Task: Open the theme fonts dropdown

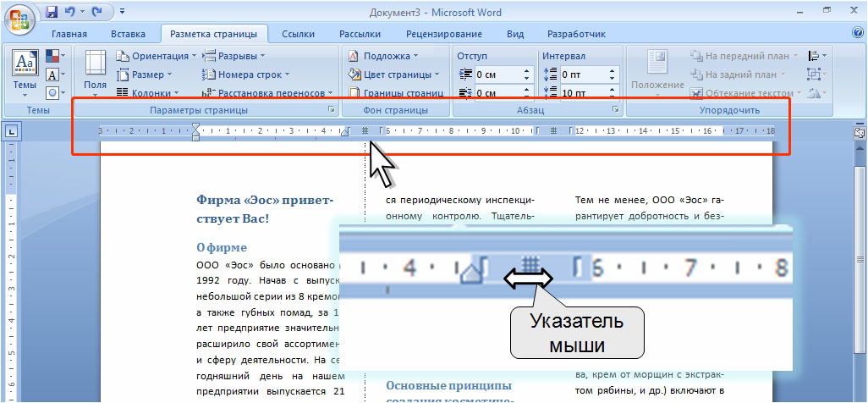Action: [x=55, y=75]
